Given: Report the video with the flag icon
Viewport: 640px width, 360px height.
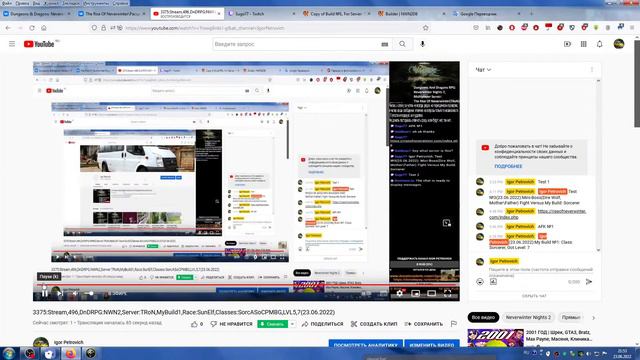Looking at the screenshot, I should click(453, 324).
